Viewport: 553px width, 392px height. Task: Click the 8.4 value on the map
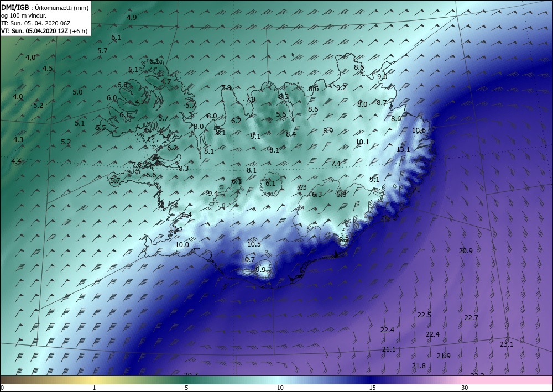tap(291, 134)
